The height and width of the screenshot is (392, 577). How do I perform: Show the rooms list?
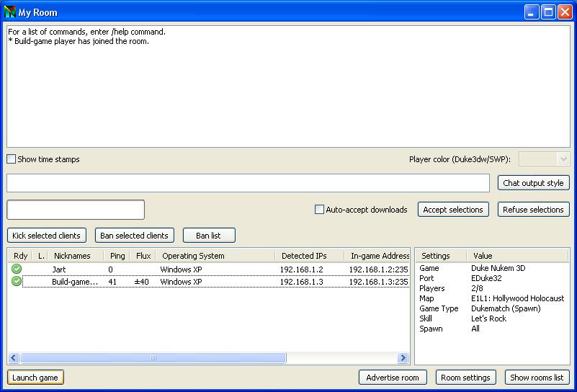537,378
